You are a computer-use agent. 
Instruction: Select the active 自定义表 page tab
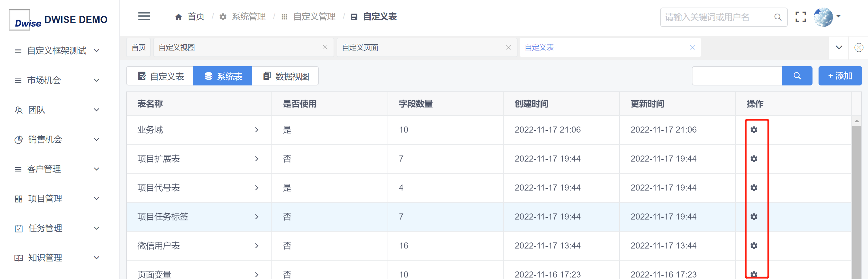point(610,48)
